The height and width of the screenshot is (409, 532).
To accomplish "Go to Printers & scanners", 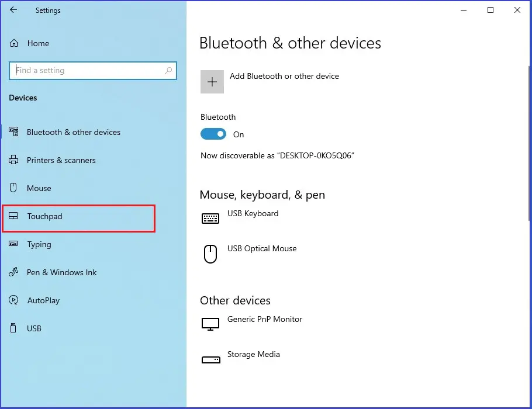I will pyautogui.click(x=61, y=160).
